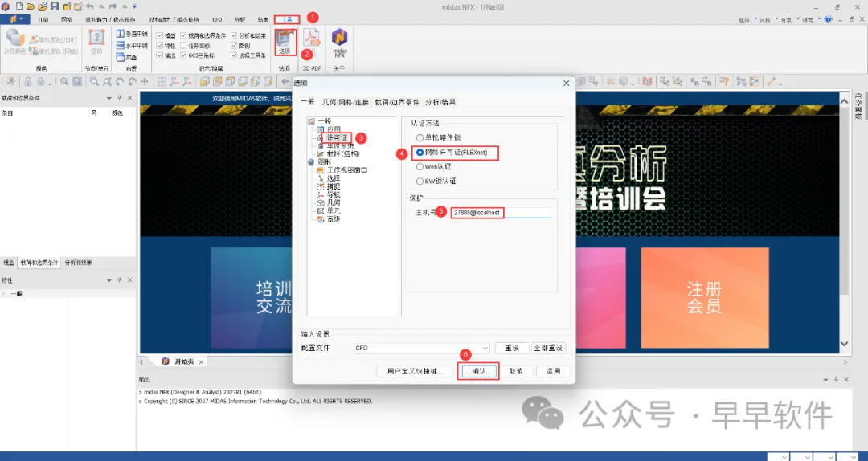Toggle the 选择工具条 checkbox

click(234, 55)
